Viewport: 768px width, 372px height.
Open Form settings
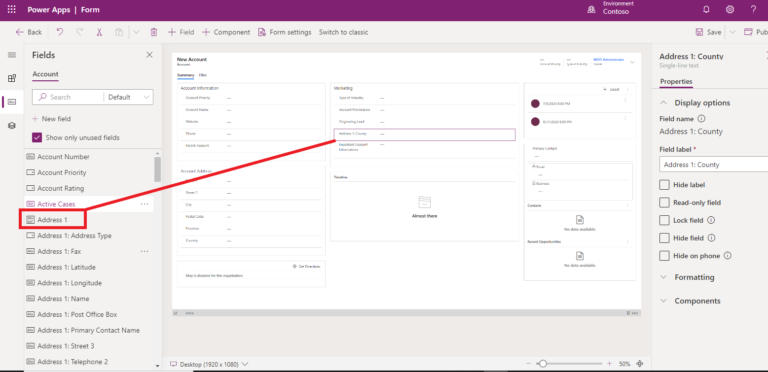pos(285,32)
